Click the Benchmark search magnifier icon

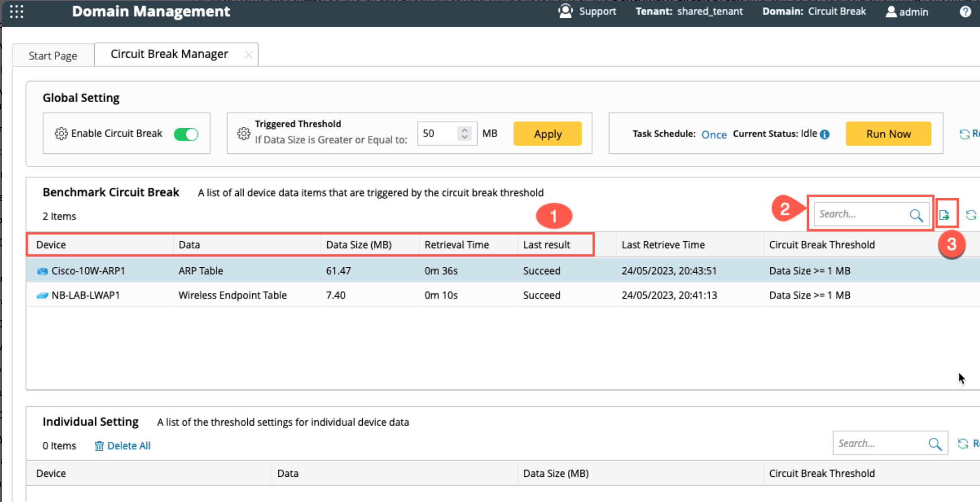coord(916,215)
